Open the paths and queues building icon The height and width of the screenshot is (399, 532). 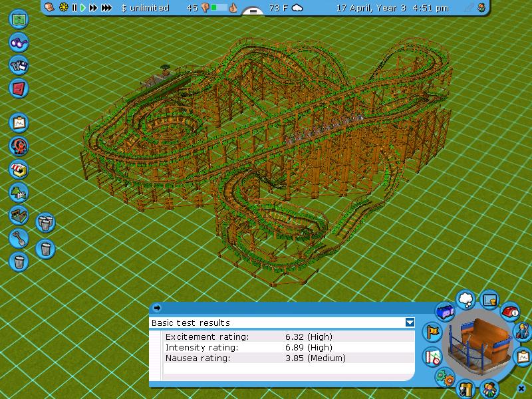(x=19, y=215)
